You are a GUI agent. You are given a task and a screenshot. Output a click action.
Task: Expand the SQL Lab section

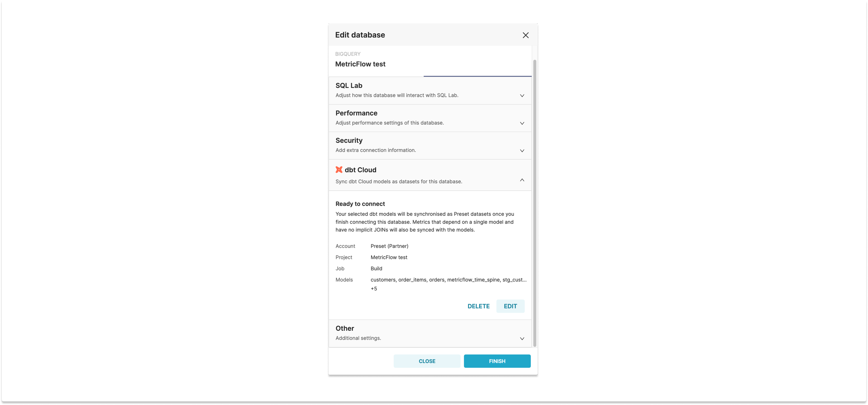[522, 96]
